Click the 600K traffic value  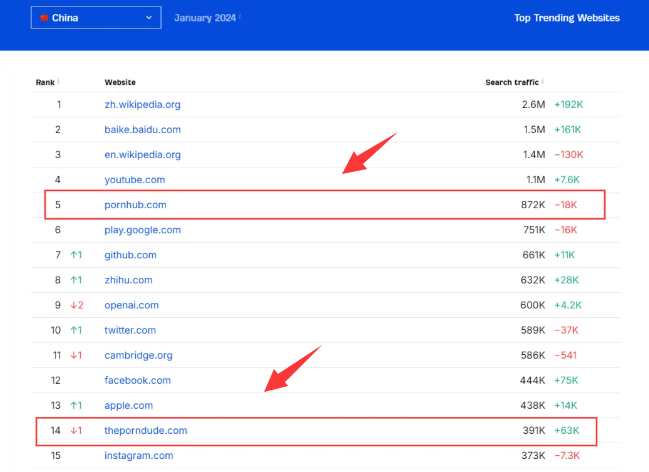tap(533, 305)
